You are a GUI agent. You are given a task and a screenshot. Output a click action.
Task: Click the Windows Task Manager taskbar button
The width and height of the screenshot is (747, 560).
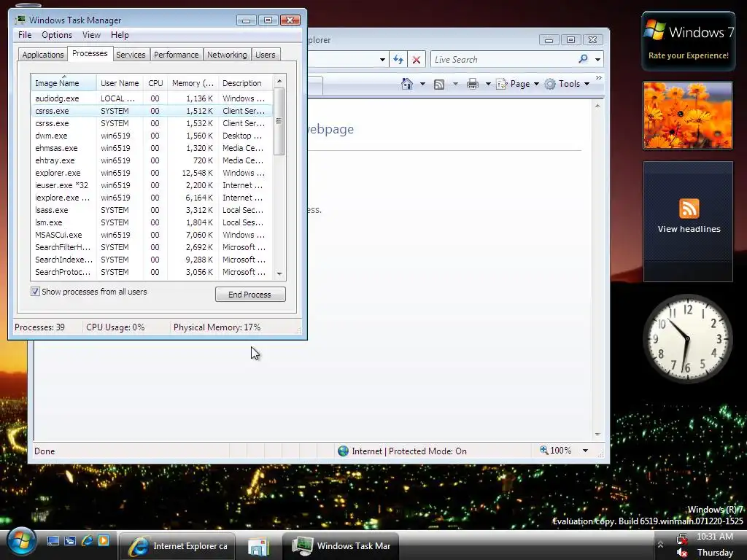coord(341,546)
